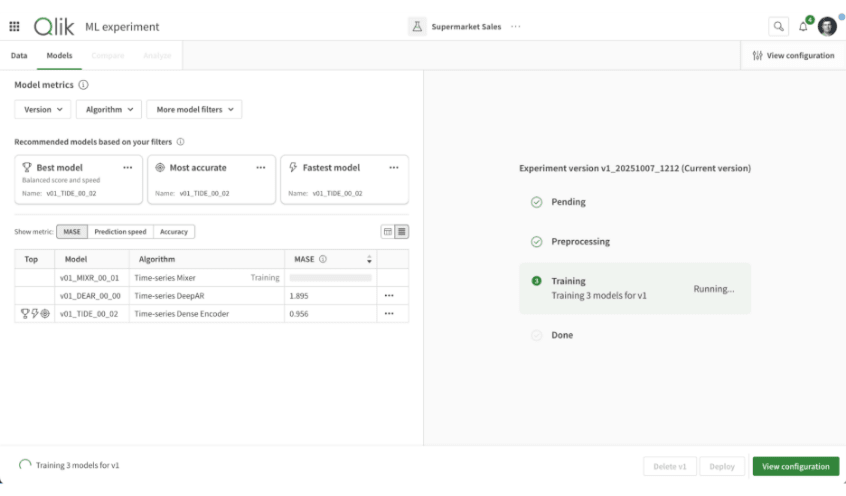
Task: Click the search magnifier icon
Action: 777,27
